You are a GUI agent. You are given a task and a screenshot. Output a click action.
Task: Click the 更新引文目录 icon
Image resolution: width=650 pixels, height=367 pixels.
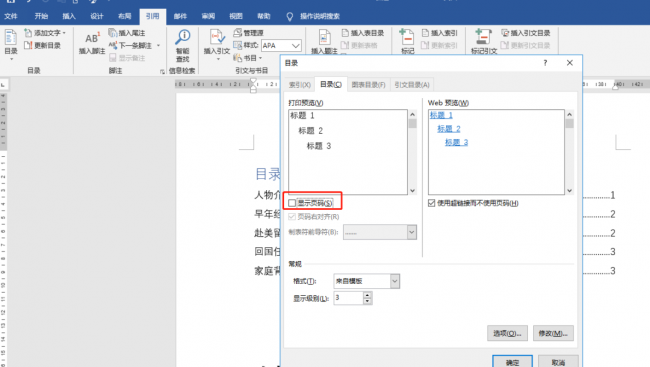pos(504,45)
